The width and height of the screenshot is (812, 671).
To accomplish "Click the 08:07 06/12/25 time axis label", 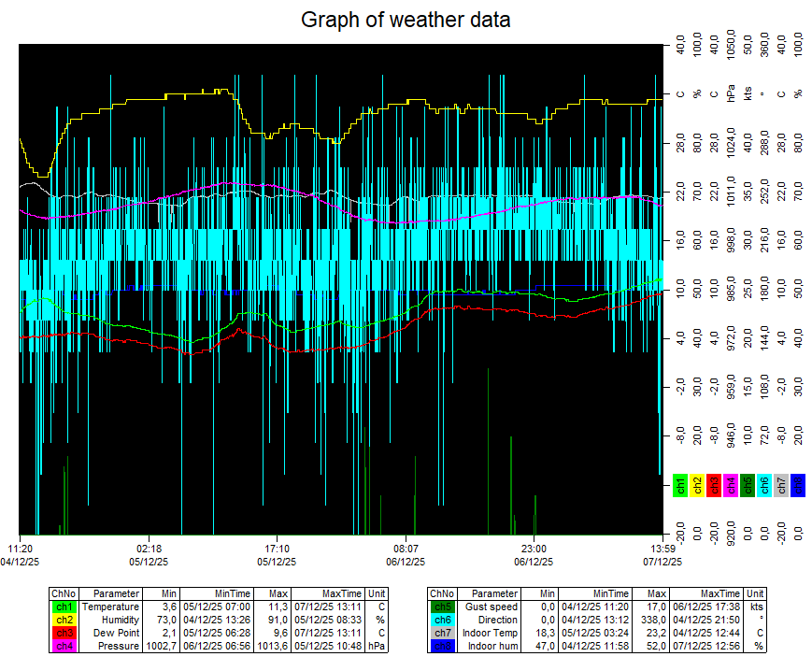I will point(405,555).
